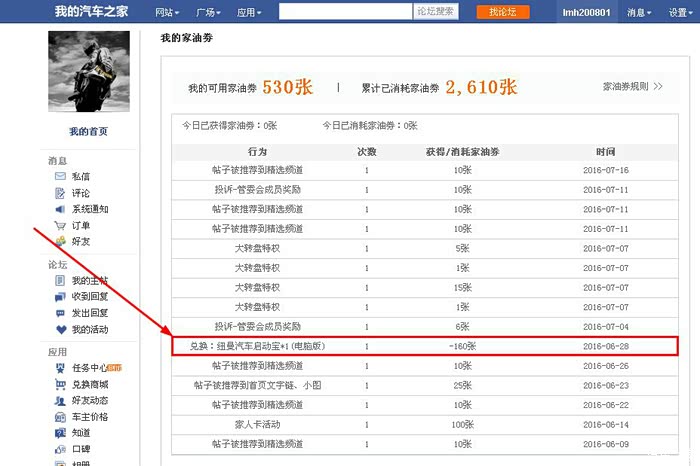Open the 设置 settings dropdown

(x=679, y=12)
